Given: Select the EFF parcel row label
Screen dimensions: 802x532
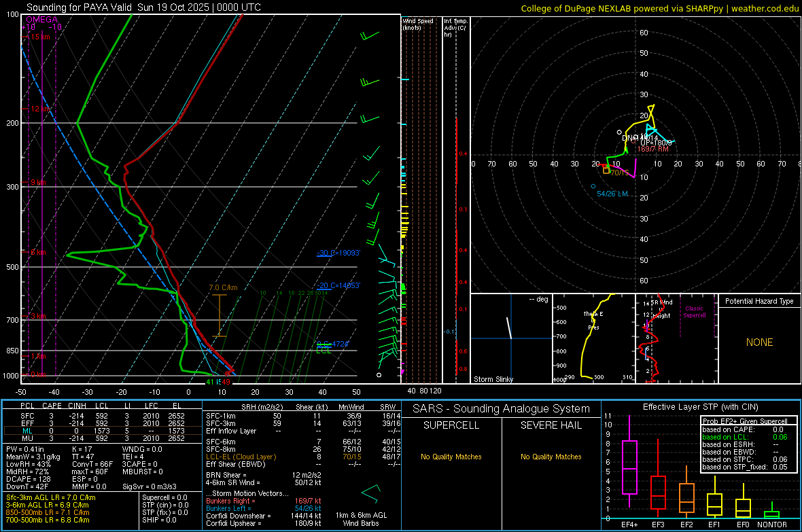Looking at the screenshot, I should click(27, 423).
